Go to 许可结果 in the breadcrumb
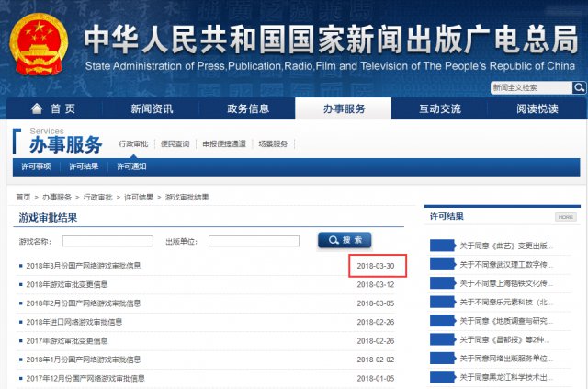Viewport: 588px width, 389px height. pos(139,197)
